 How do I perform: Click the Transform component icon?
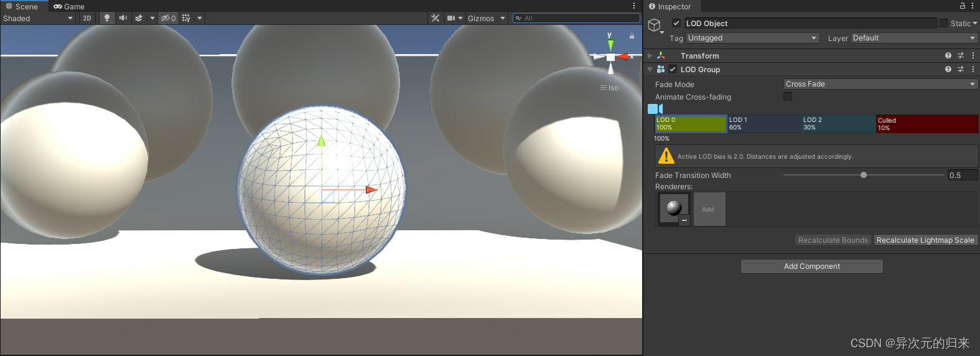(x=661, y=55)
